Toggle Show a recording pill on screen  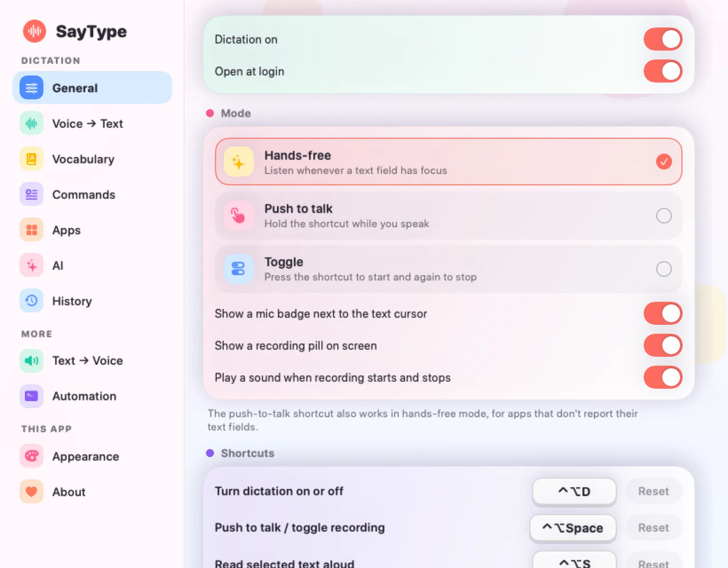point(663,345)
